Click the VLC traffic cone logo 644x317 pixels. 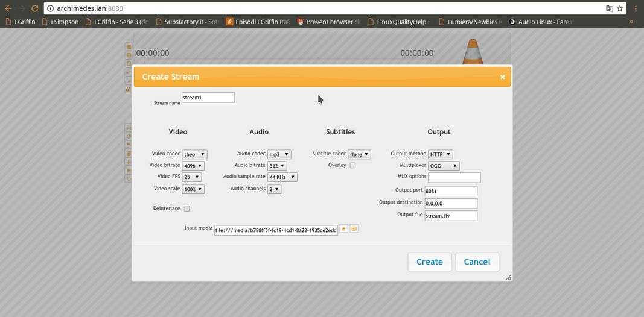pyautogui.click(x=473, y=52)
